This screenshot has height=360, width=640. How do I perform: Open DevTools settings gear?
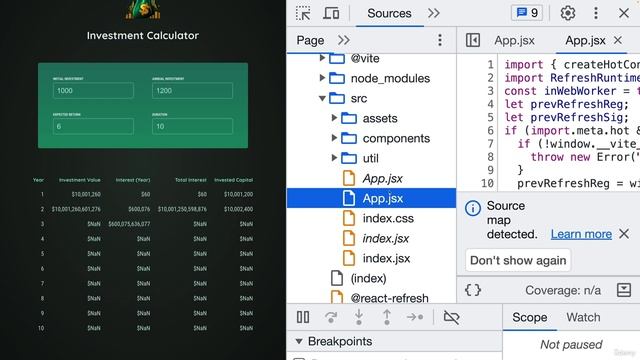click(x=568, y=13)
